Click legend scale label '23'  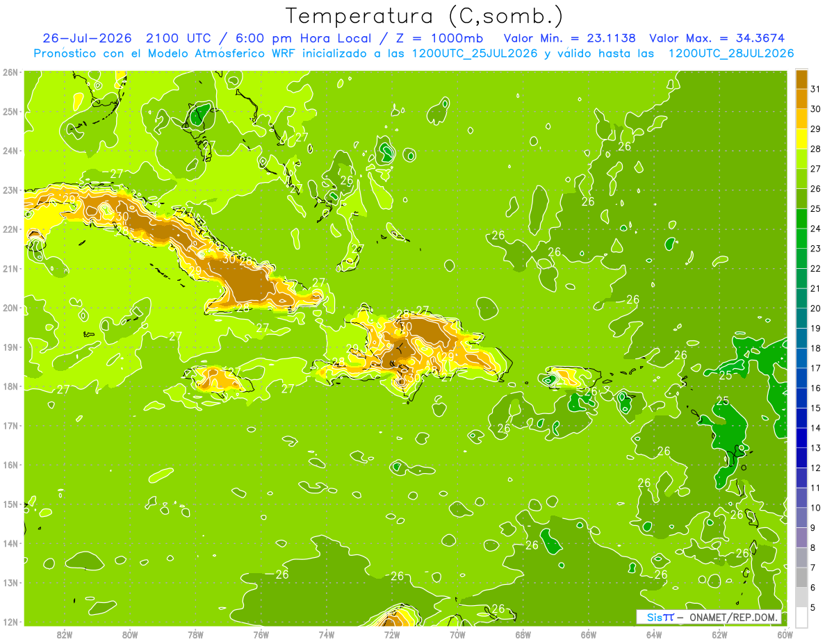(x=815, y=249)
